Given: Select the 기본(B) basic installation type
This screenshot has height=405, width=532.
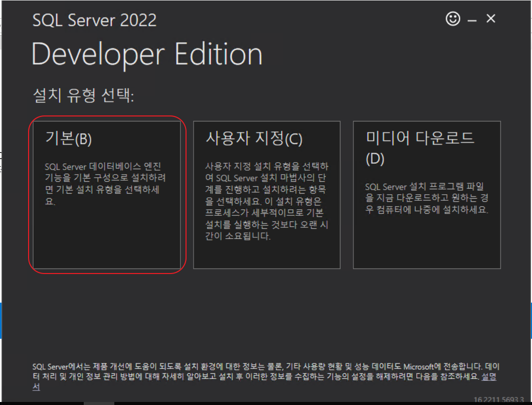Looking at the screenshot, I should pyautogui.click(x=107, y=195).
